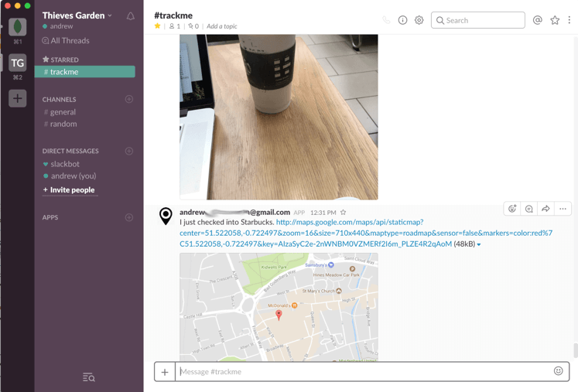Show starred items panel
The width and height of the screenshot is (578, 392).
click(x=555, y=20)
